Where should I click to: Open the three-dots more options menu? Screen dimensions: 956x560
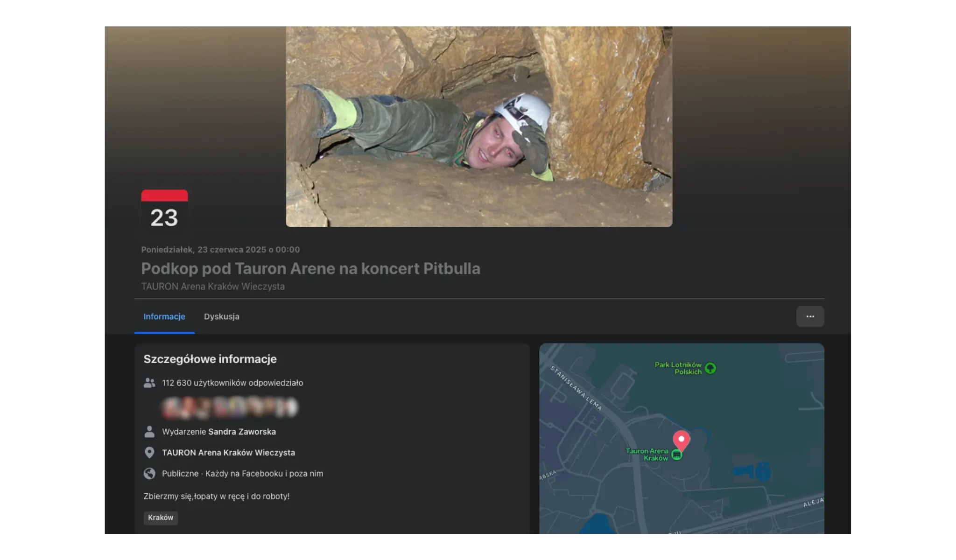pyautogui.click(x=810, y=316)
